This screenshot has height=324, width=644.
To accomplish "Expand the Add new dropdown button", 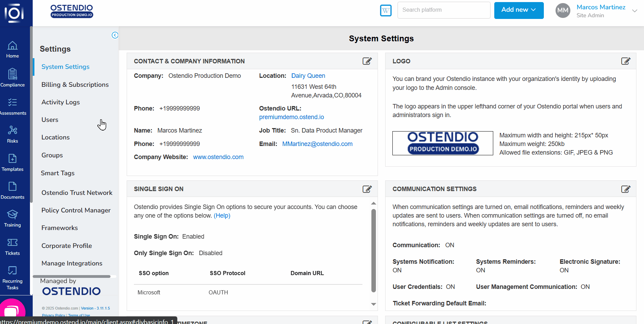I will pos(519,10).
